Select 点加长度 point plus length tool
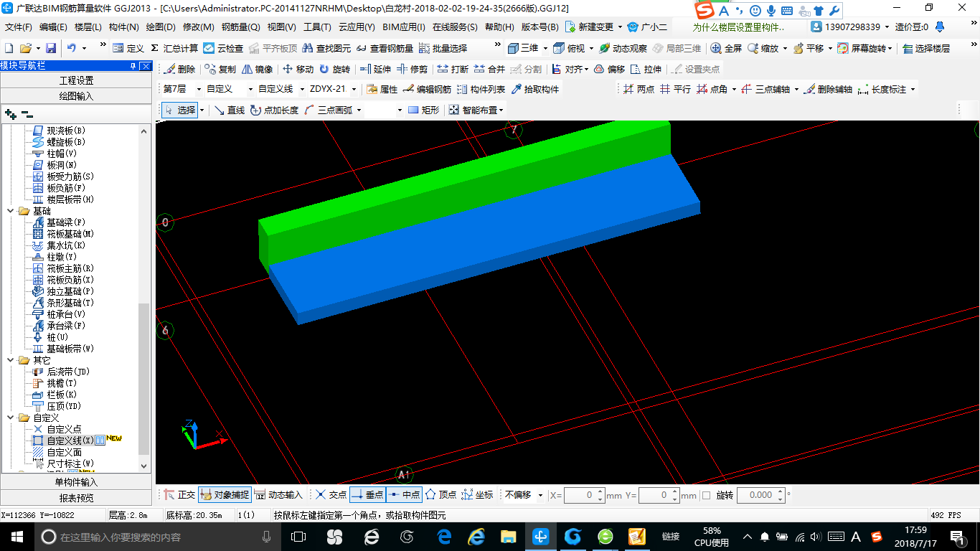Screen dimensions: 980x551 click(x=274, y=110)
